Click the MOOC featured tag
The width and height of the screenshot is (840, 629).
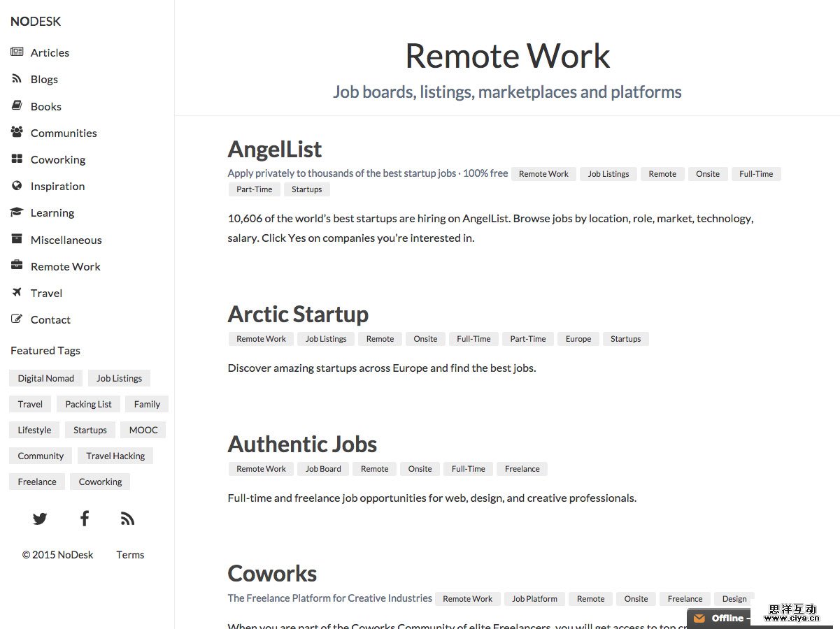tap(143, 430)
